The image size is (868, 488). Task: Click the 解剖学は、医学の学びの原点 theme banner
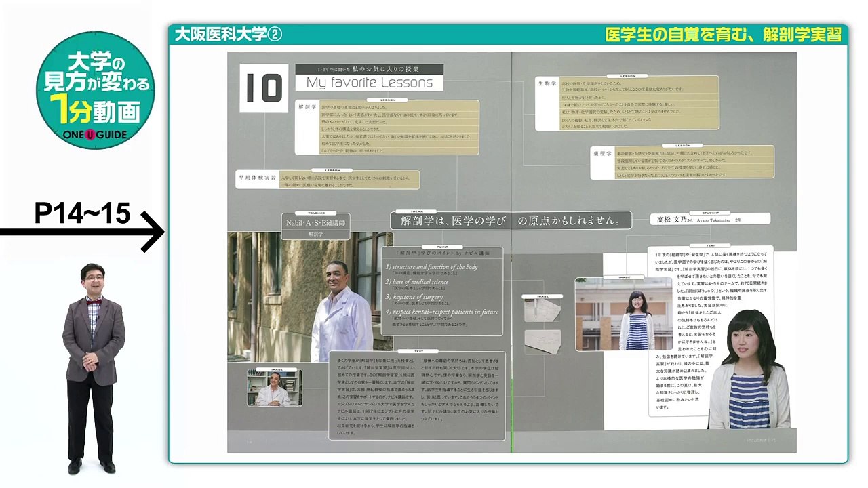[x=511, y=220]
